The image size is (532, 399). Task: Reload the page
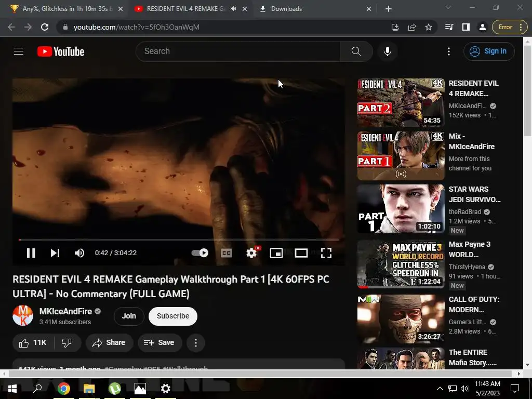[x=45, y=27]
